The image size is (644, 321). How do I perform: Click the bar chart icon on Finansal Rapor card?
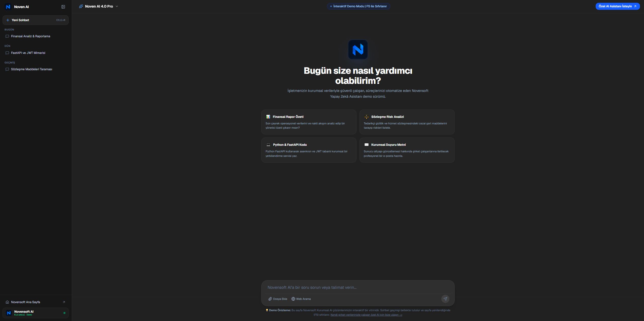click(x=268, y=117)
